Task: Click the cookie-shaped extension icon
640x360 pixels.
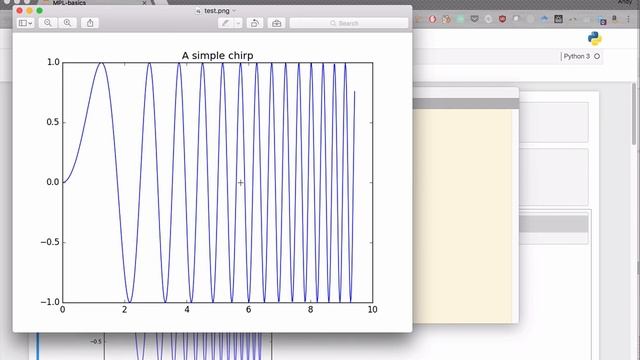Action: [447, 19]
